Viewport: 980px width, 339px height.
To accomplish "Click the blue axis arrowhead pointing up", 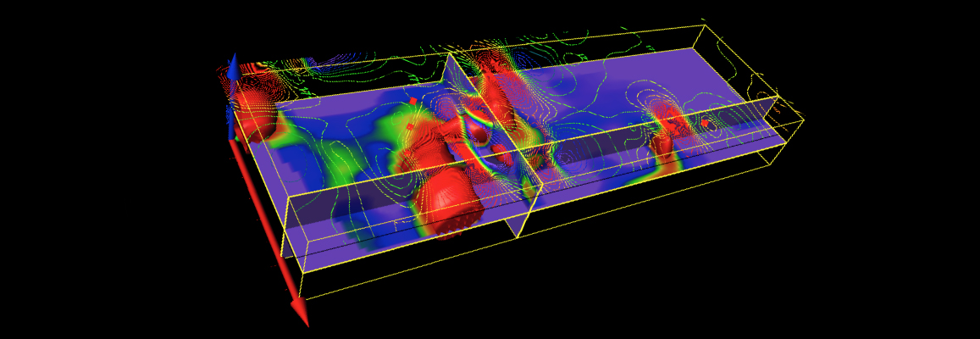I will coord(233,66).
